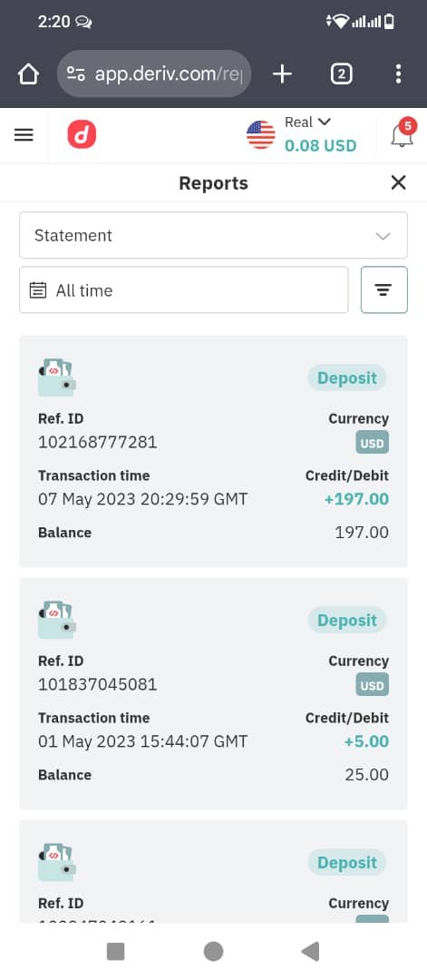427x980 pixels.
Task: Expand the Statement dropdown
Action: 214,235
